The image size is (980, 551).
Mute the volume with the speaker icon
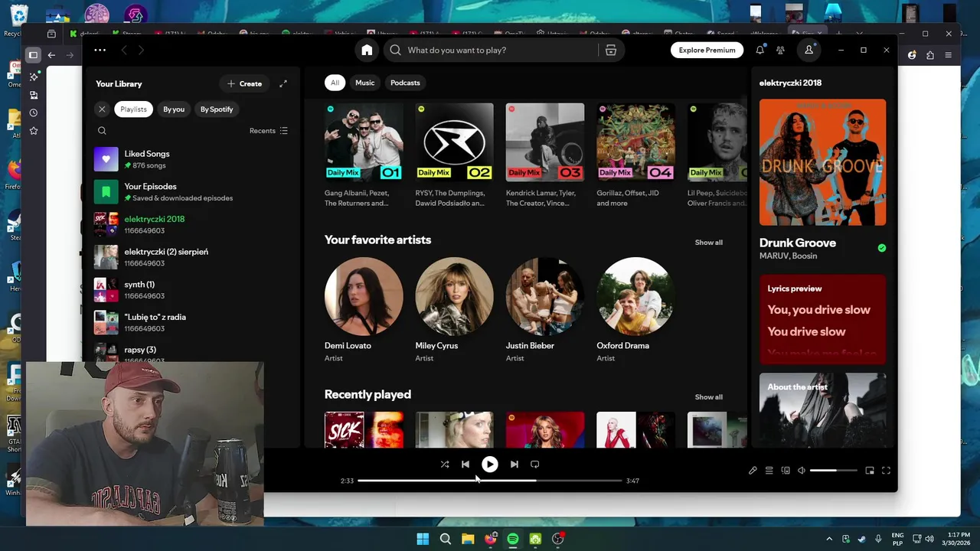[x=802, y=471]
